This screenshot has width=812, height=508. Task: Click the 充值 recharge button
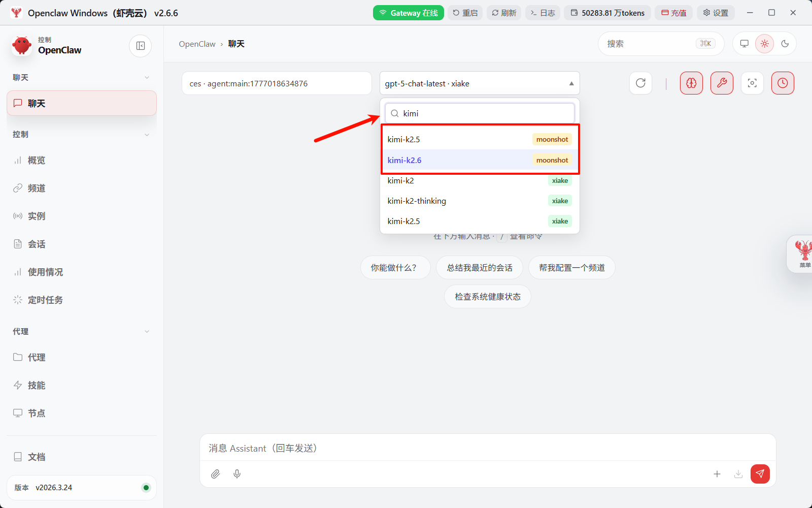click(x=673, y=13)
